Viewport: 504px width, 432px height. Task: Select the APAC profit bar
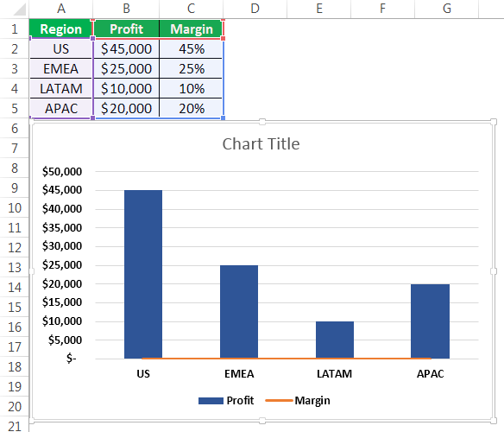(430, 321)
